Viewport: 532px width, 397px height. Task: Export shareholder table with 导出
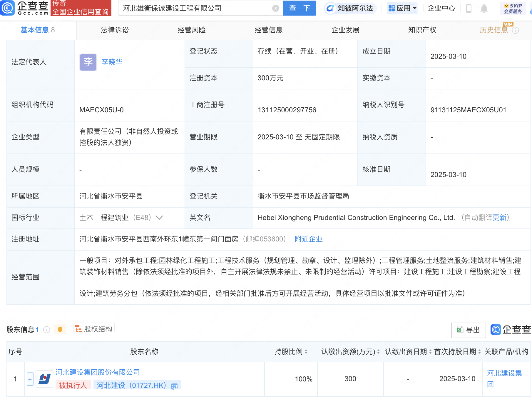tap(469, 330)
